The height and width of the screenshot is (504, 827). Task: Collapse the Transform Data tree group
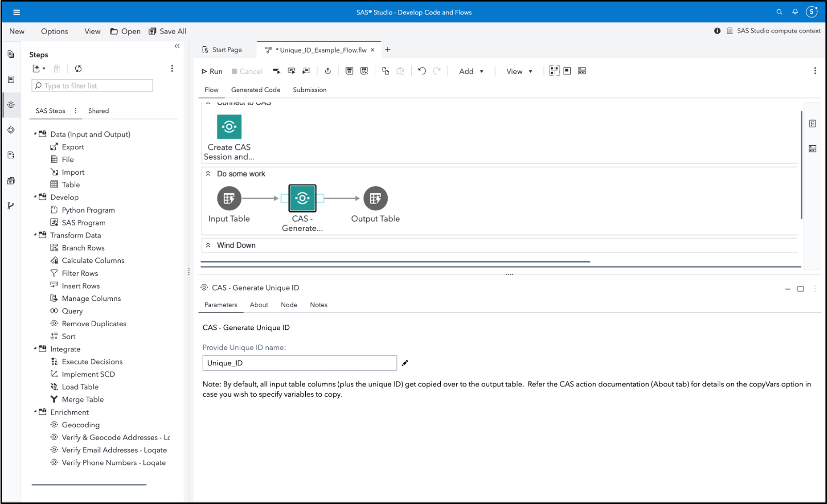pos(36,235)
